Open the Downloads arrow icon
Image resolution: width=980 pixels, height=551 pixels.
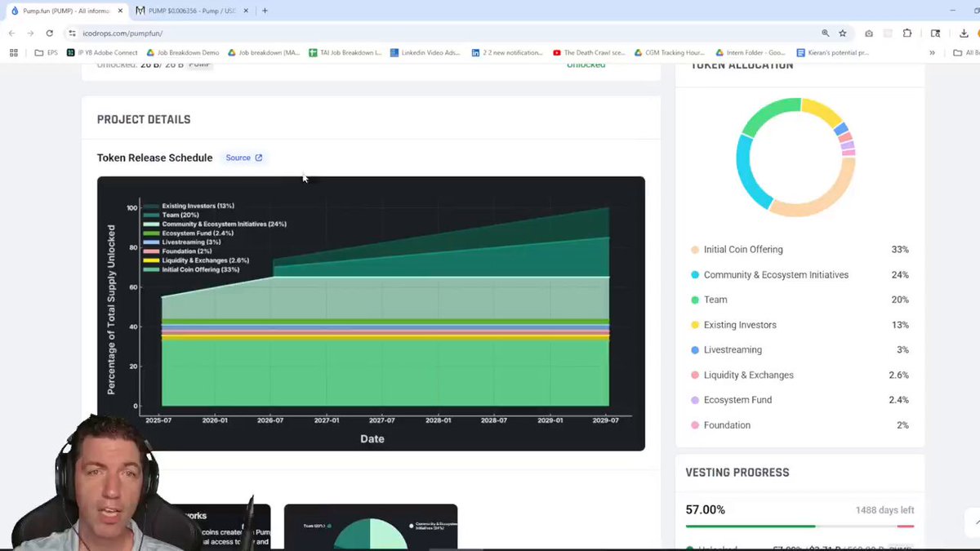point(964,33)
